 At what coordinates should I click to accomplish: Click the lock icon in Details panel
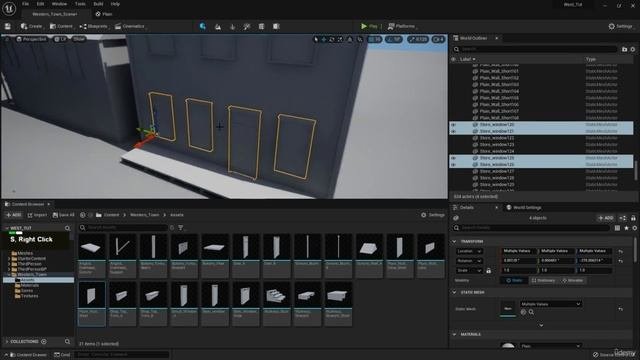pos(633,218)
